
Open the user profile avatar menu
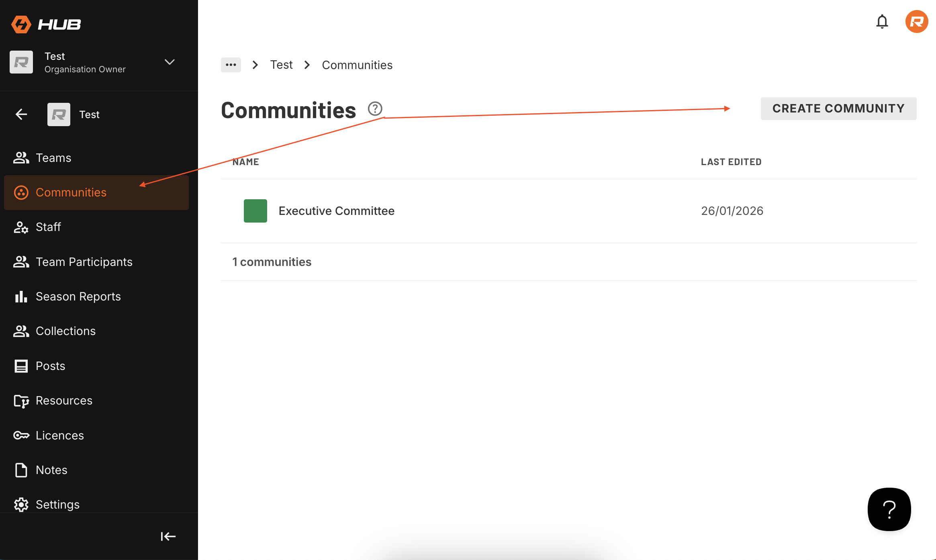916,22
